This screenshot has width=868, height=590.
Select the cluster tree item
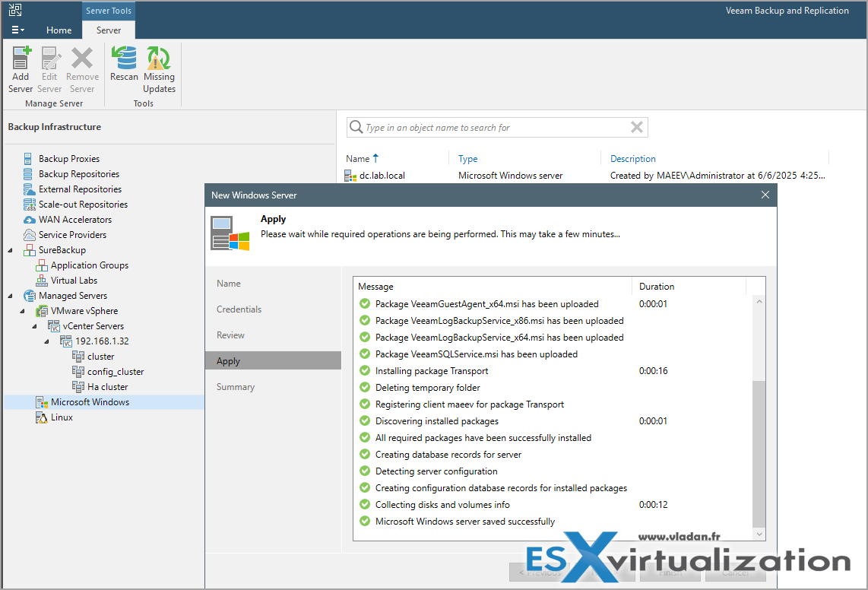click(100, 357)
